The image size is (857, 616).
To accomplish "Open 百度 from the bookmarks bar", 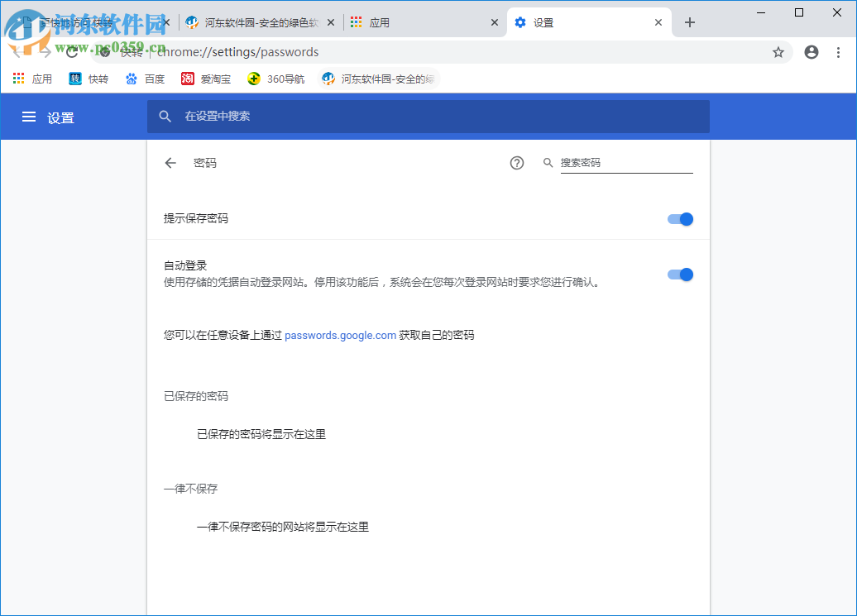I will [144, 78].
